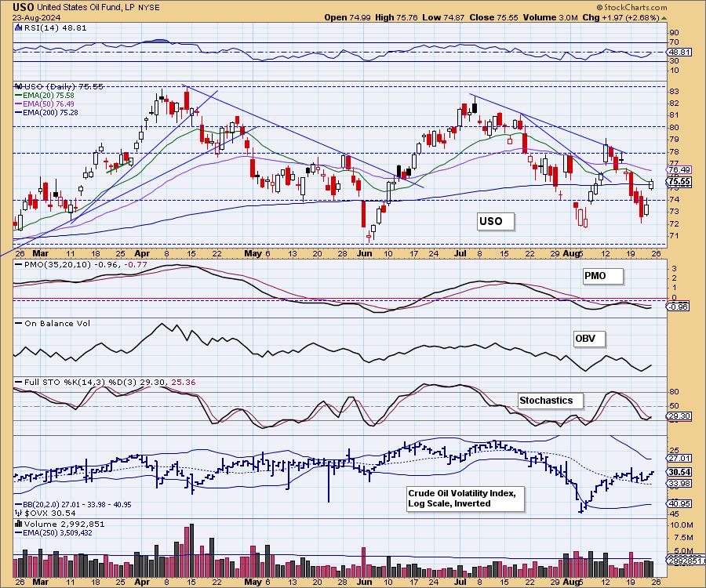
Task: Click the 27.01 upper band axis tag
Action: pyautogui.click(x=679, y=459)
